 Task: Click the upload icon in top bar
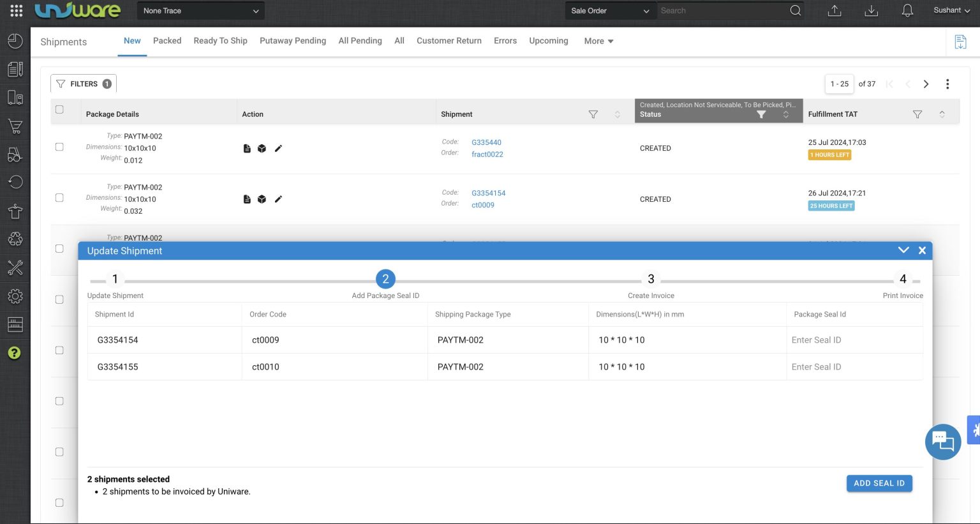(835, 11)
